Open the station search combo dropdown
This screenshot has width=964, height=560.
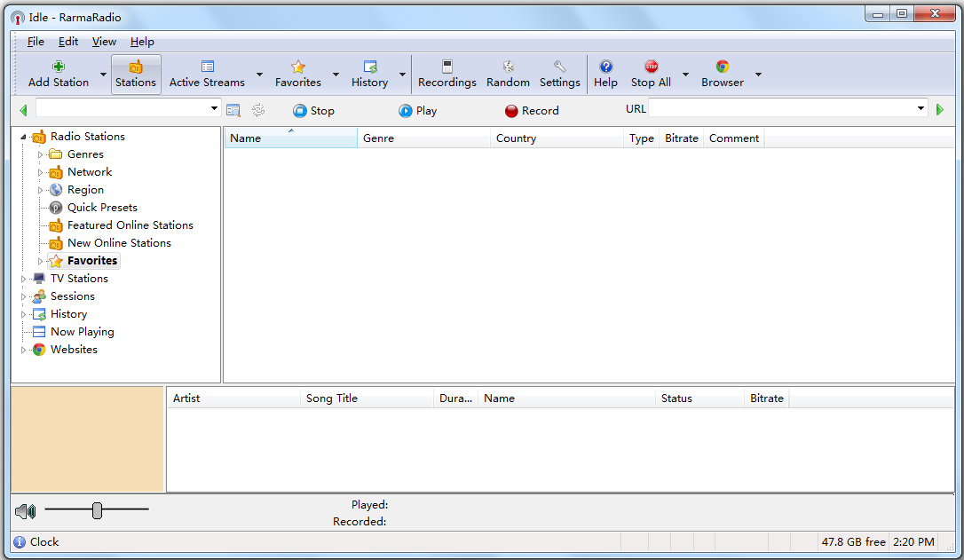[x=214, y=108]
